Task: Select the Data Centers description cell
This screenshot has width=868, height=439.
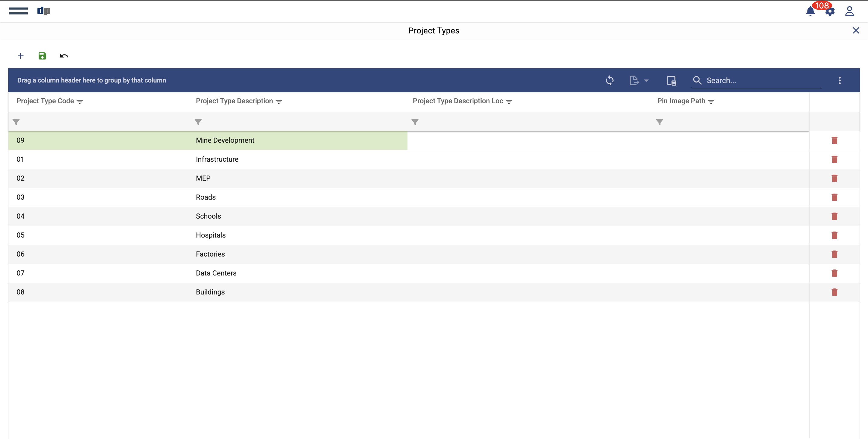Action: point(216,273)
